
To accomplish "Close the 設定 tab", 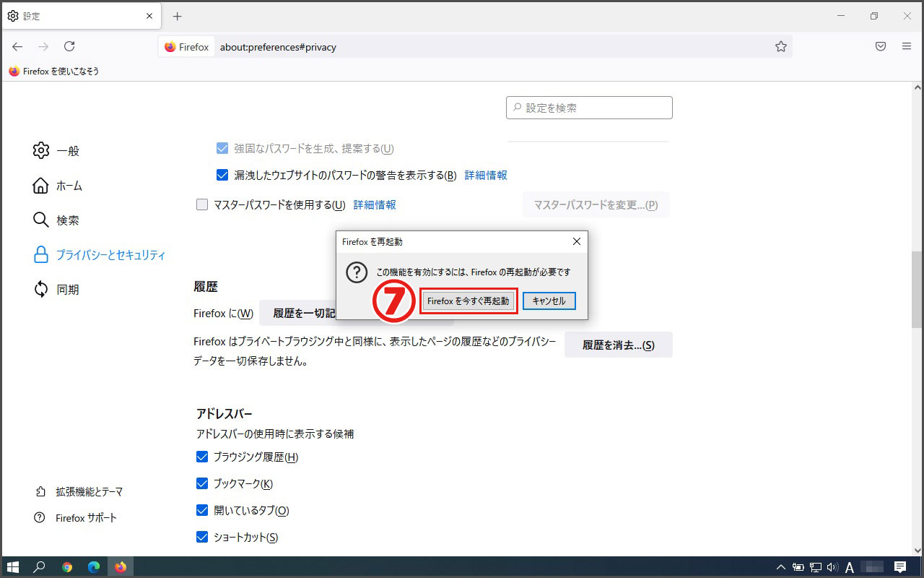I will point(149,16).
